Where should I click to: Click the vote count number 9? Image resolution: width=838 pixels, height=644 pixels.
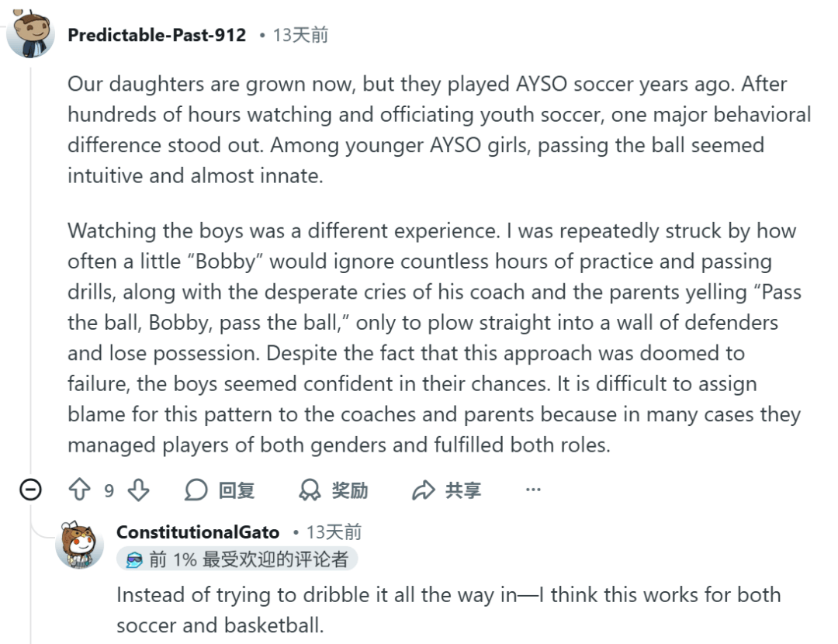[x=109, y=490]
